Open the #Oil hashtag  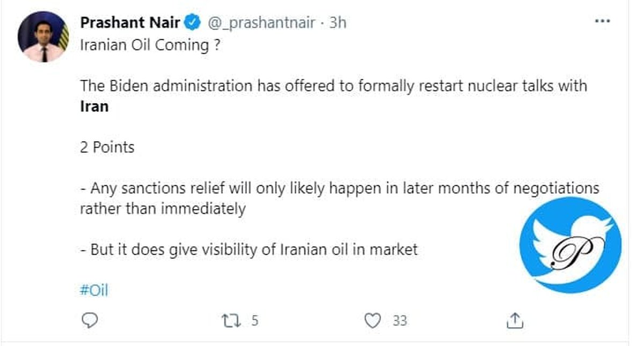point(94,291)
